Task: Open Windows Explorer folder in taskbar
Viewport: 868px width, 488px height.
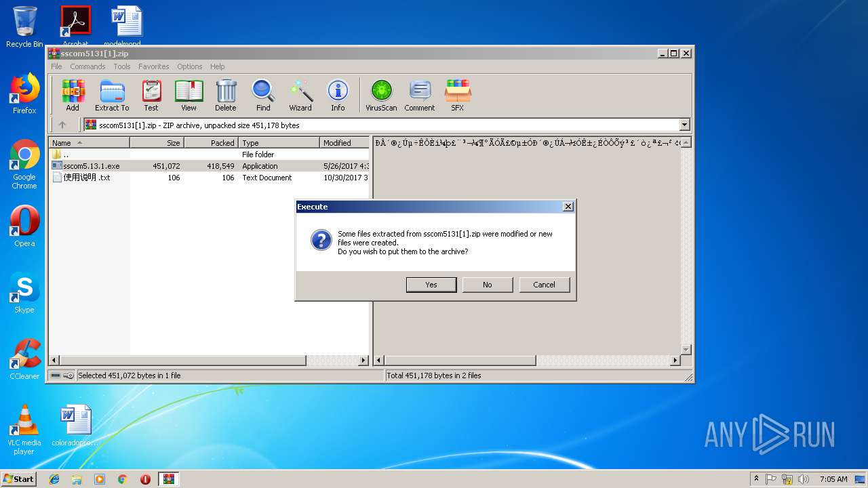Action: pos(77,479)
